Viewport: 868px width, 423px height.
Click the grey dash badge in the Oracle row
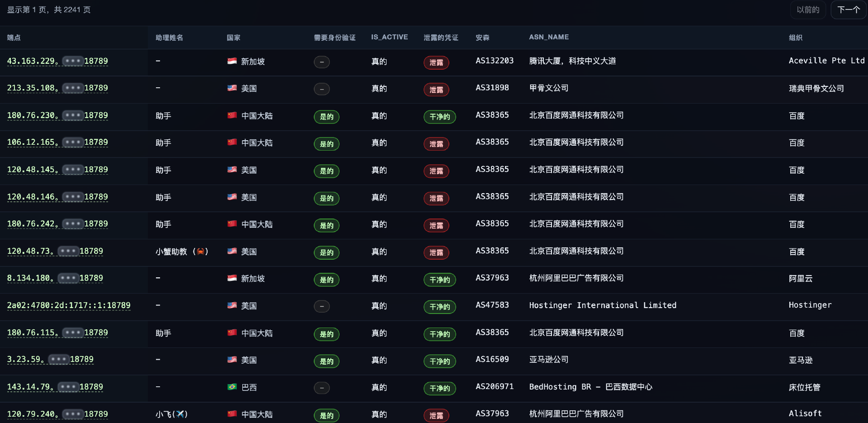[321, 89]
